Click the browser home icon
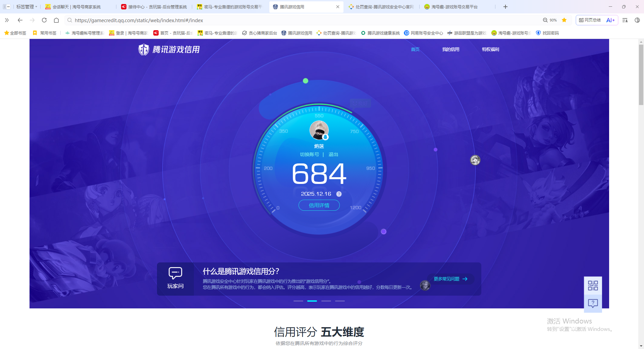The height and width of the screenshot is (349, 644). [56, 20]
